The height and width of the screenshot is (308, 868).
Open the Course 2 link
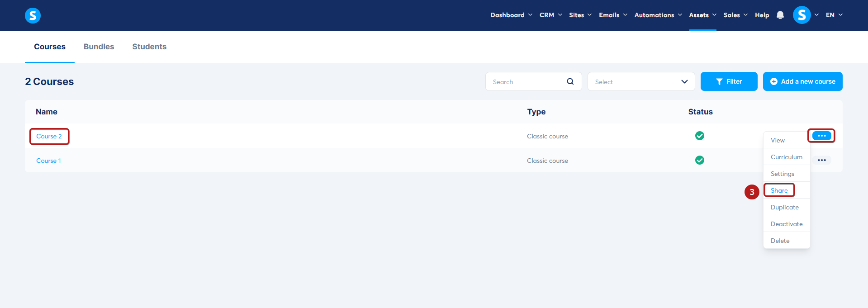49,136
